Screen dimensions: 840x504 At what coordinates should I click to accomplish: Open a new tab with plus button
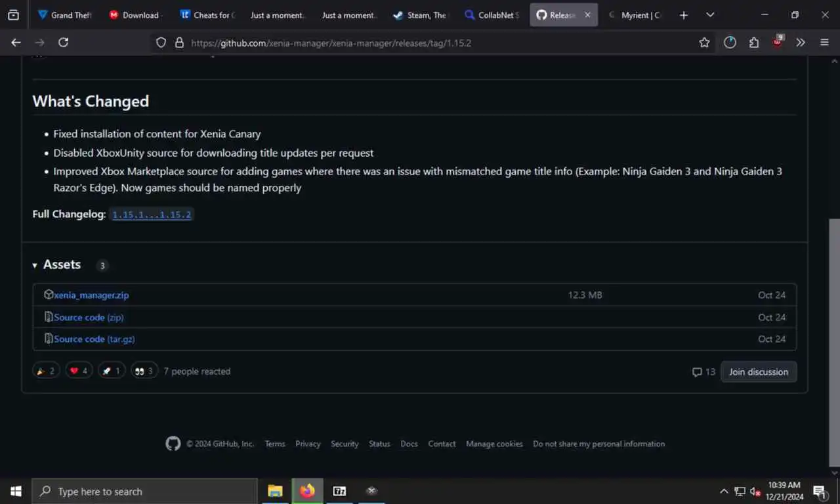coord(683,15)
